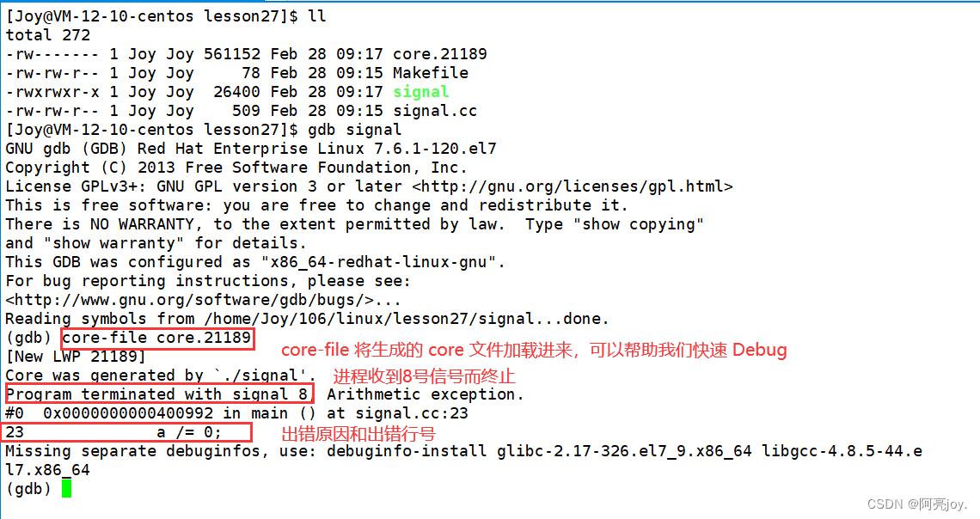Click the '[New LWP 21189]' line
Screen dimensions: 980x519
click(x=76, y=357)
